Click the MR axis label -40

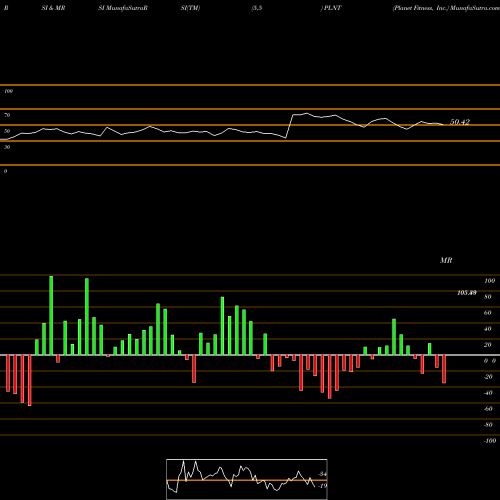[x=488, y=393]
